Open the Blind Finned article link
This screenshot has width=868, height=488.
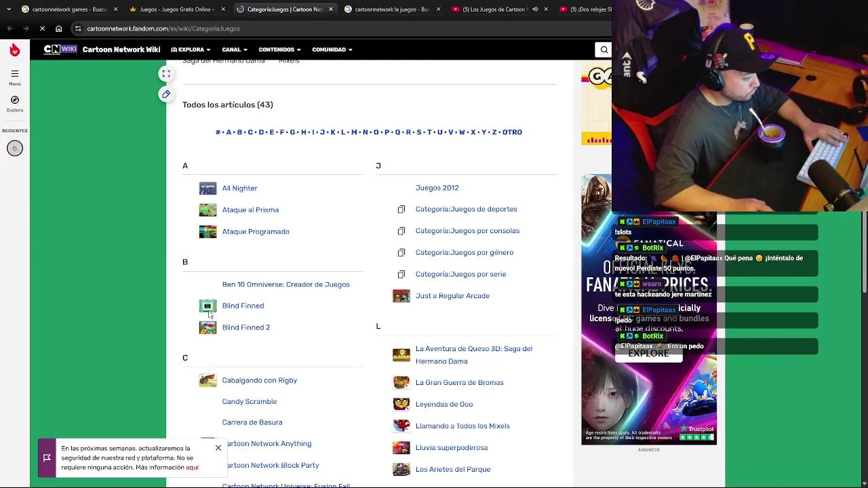click(x=243, y=306)
